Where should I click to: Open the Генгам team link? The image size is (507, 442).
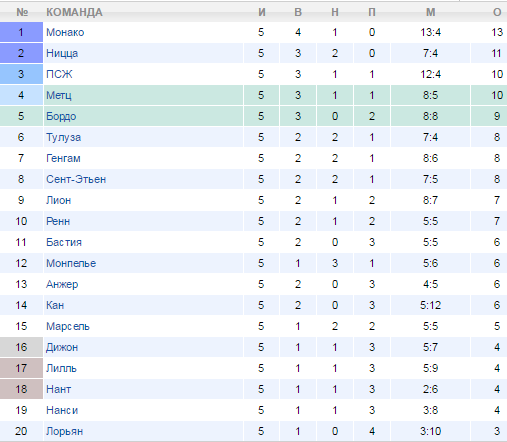point(63,158)
